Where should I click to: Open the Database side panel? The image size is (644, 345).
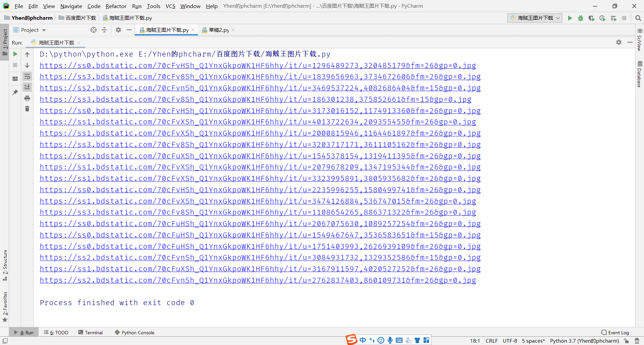pos(639,74)
